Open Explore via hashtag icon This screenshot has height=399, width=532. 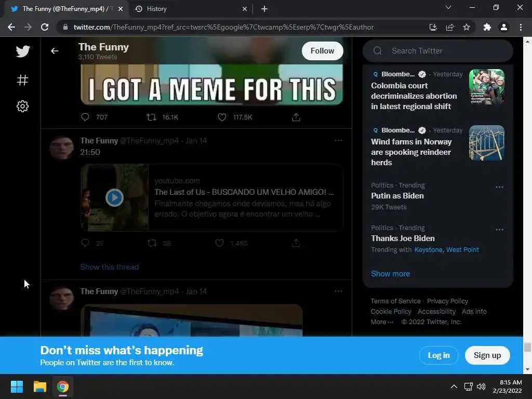(x=22, y=80)
